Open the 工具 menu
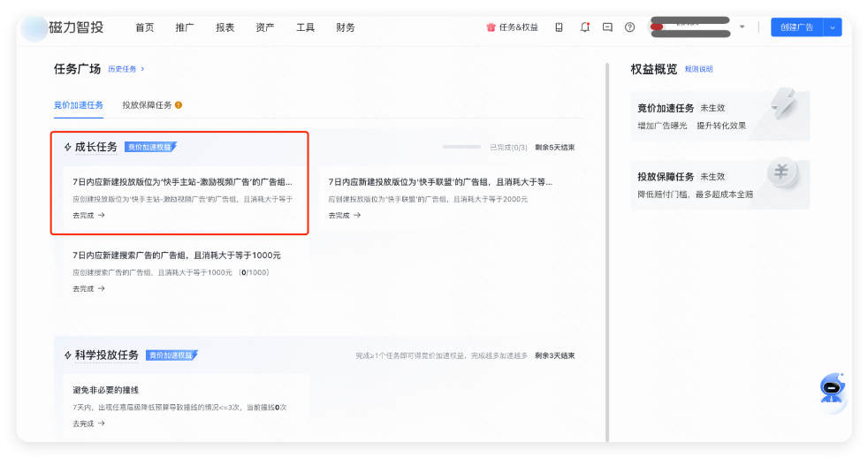The width and height of the screenshot is (868, 458). point(305,27)
